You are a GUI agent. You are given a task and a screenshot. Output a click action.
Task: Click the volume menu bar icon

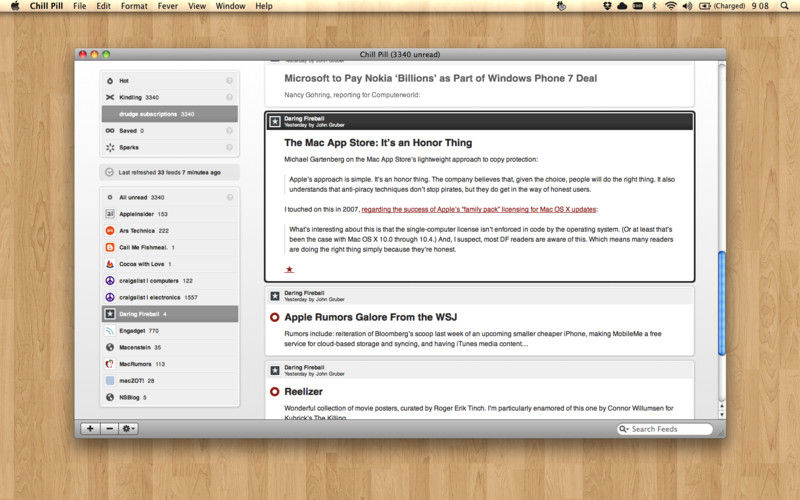(687, 6)
